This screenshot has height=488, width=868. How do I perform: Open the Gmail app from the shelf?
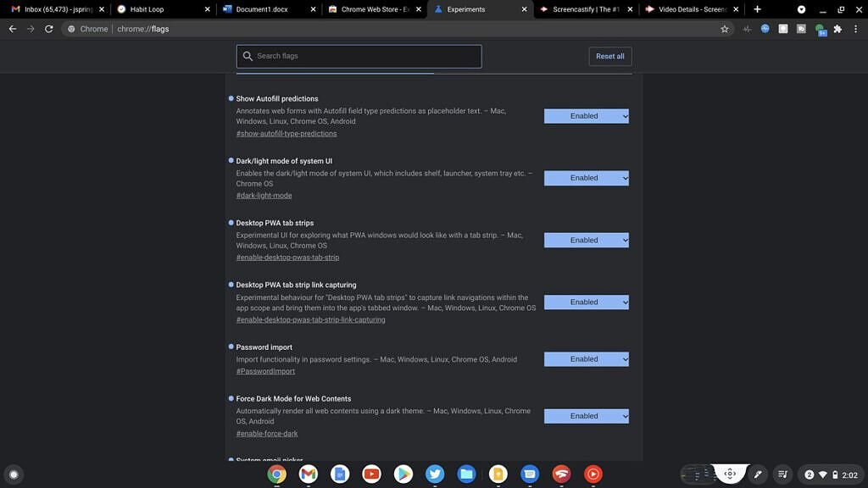pyautogui.click(x=307, y=474)
